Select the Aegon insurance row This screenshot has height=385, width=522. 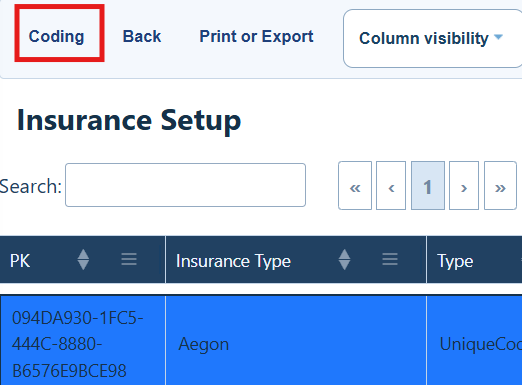pyautogui.click(x=261, y=340)
